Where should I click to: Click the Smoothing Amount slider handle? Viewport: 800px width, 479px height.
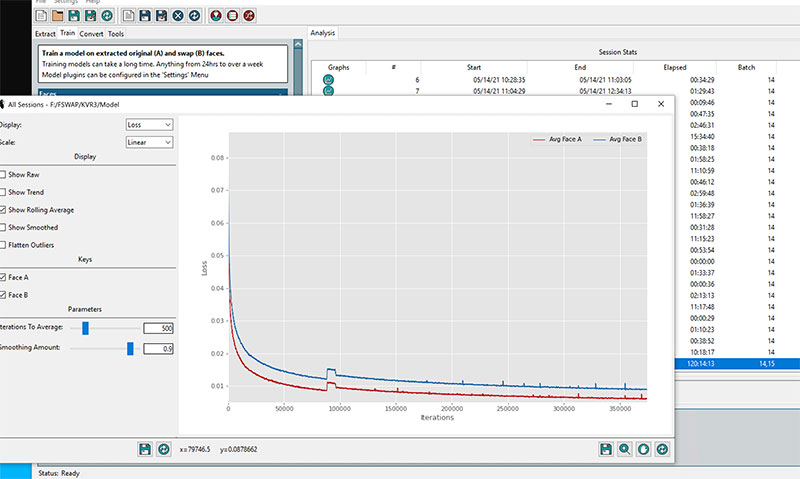(130, 348)
